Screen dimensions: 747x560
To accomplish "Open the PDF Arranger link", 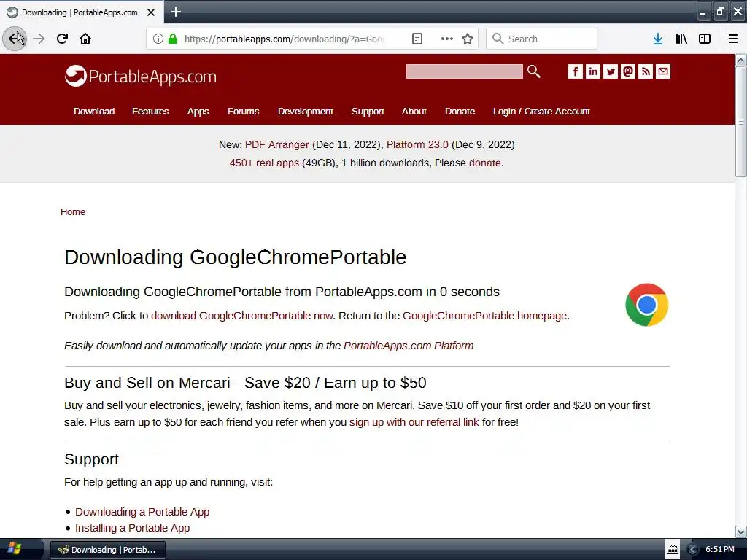I will (276, 144).
